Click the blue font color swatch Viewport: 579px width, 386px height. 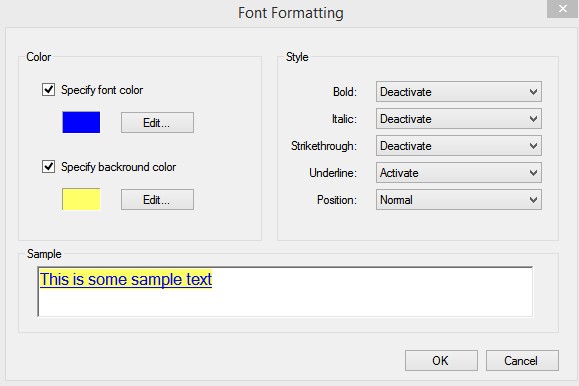[81, 122]
